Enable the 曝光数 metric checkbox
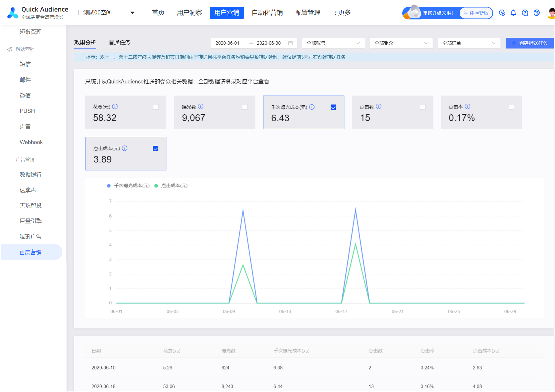 click(245, 107)
